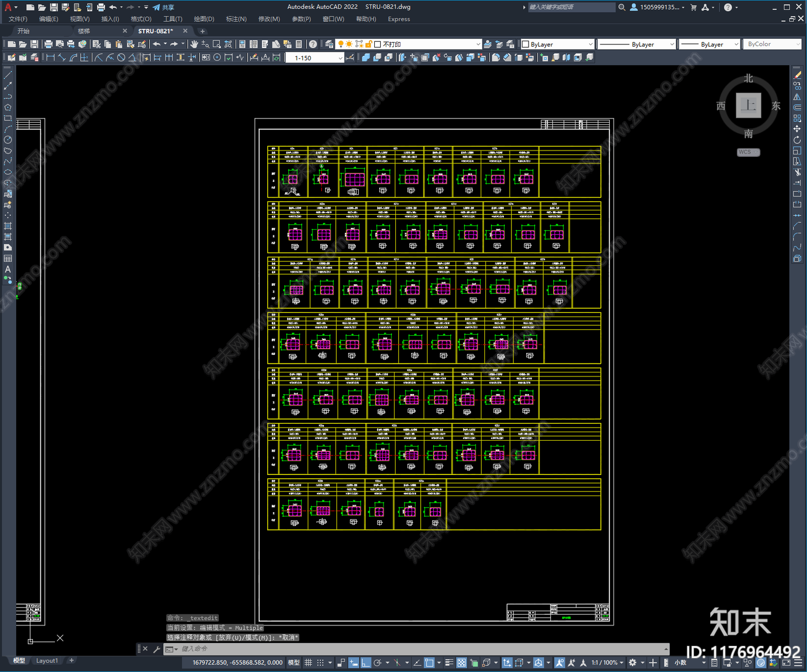Switch to the 楼梯 drawing tab

pyautogui.click(x=84, y=31)
